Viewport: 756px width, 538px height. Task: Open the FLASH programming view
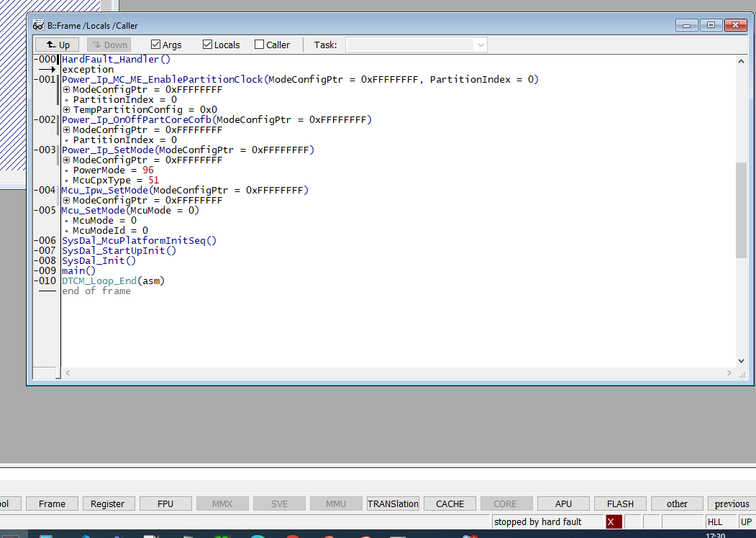(619, 503)
